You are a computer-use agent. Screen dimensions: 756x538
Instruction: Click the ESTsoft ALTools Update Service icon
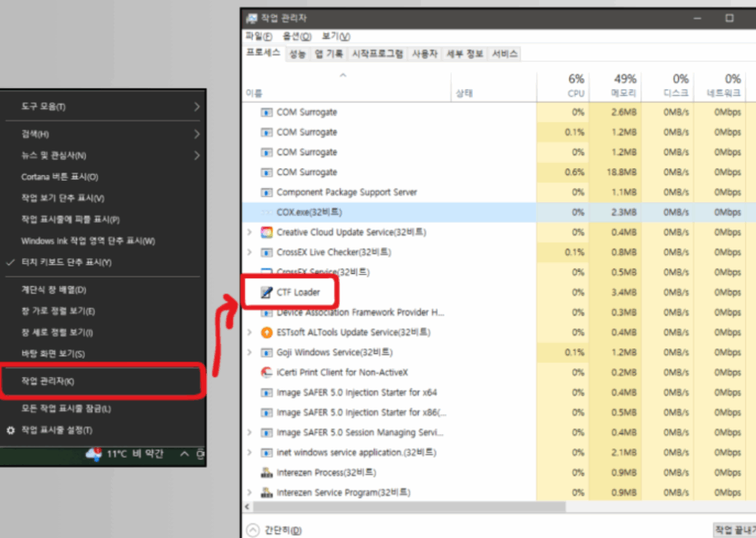pyautogui.click(x=266, y=333)
